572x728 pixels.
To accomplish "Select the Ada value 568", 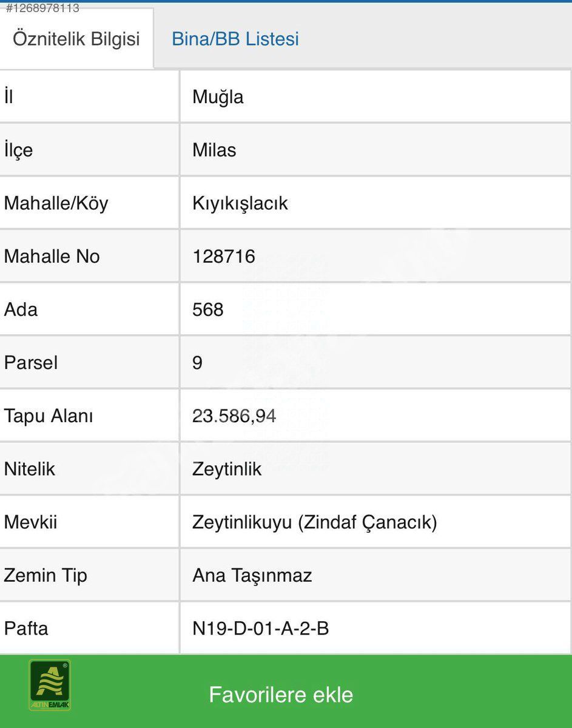I will 208,310.
